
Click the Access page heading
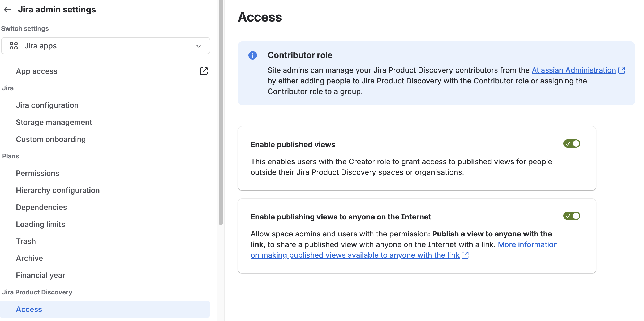click(260, 17)
